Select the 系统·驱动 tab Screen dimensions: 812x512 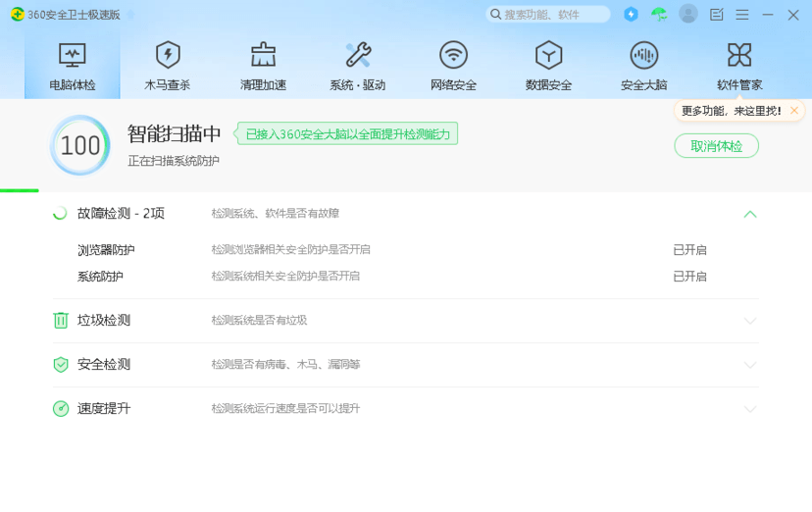click(358, 66)
